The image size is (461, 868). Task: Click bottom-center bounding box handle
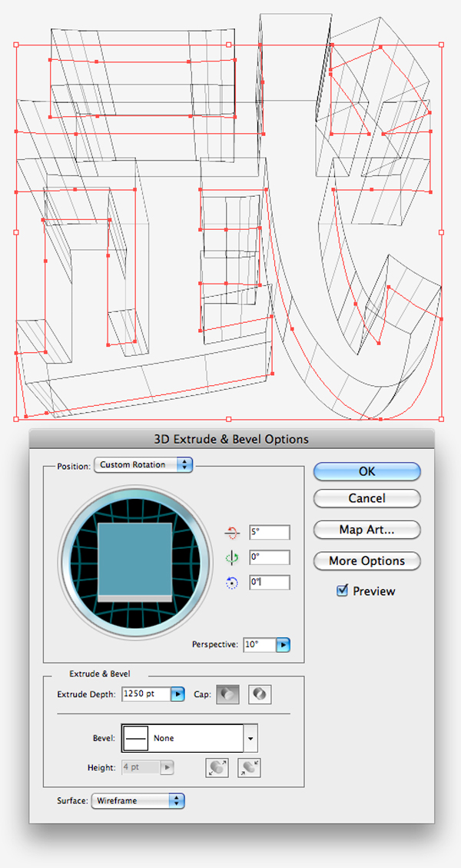point(228,419)
